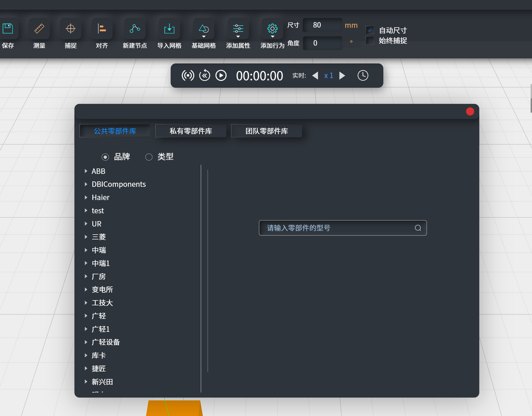Screen dimensions: 532x416
Task: Activate the Snap (捕捉) crosshair tool
Action: (x=70, y=29)
